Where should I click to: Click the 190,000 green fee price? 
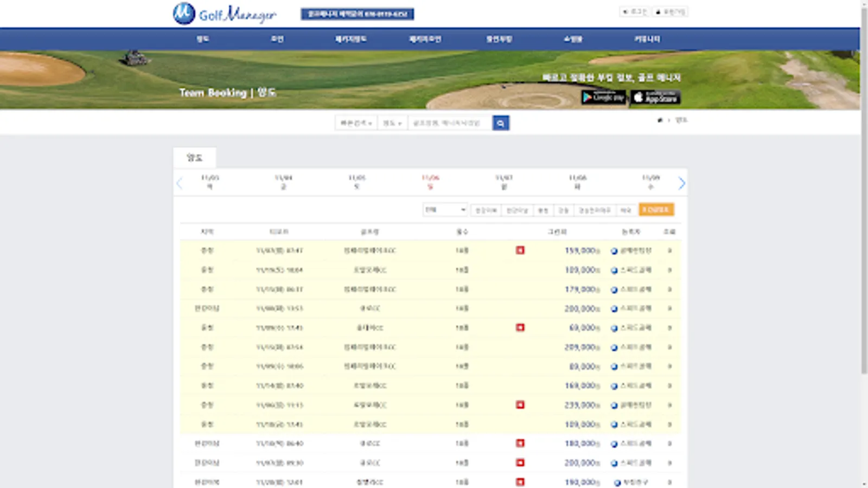click(582, 482)
